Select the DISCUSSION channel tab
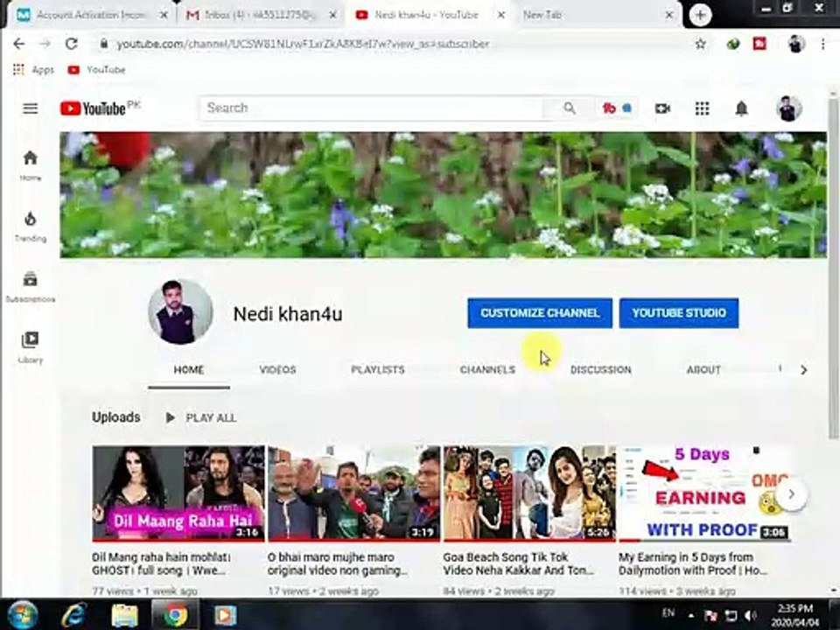 coord(600,370)
